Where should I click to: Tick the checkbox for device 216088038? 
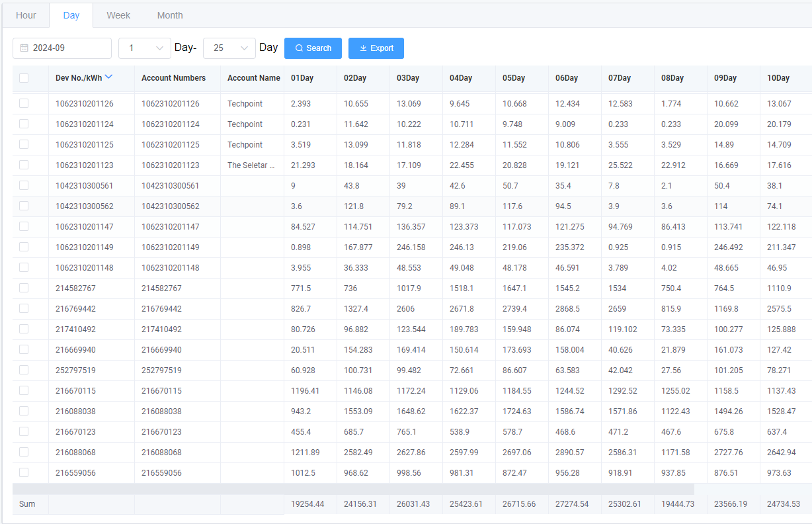click(24, 411)
